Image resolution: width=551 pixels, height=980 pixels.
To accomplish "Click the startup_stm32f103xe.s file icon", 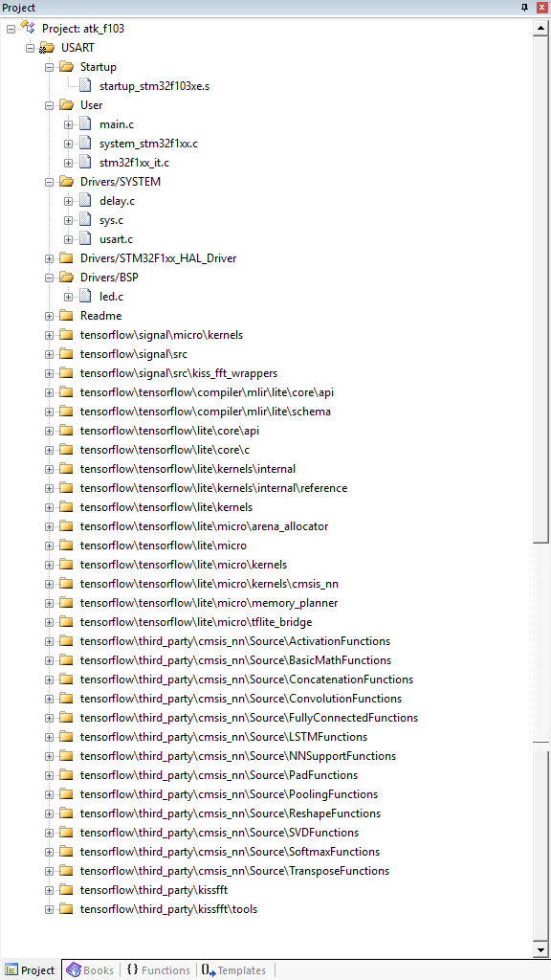I will (x=86, y=85).
